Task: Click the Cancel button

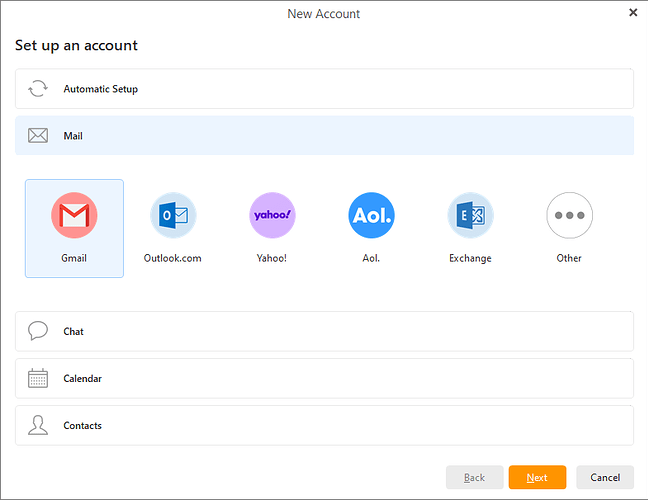Action: tap(605, 477)
